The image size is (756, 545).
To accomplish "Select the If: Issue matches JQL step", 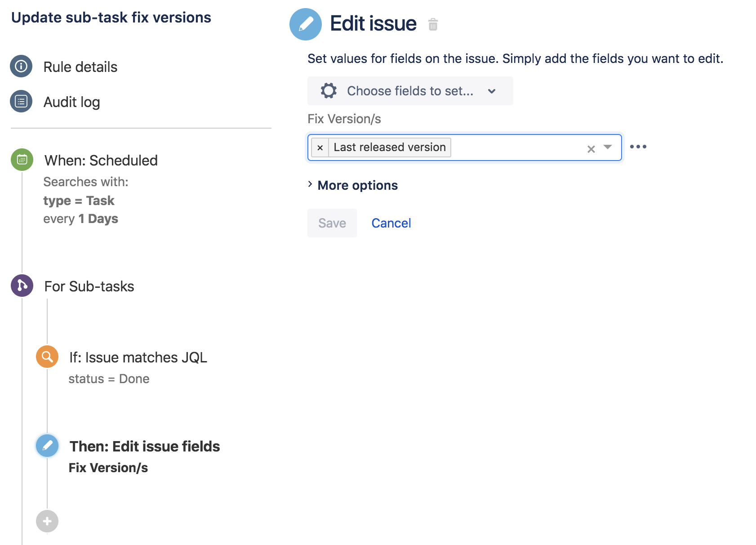I will 138,357.
